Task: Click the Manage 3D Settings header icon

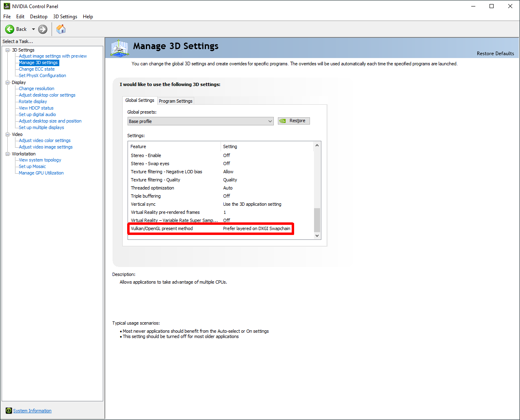Action: [x=119, y=48]
